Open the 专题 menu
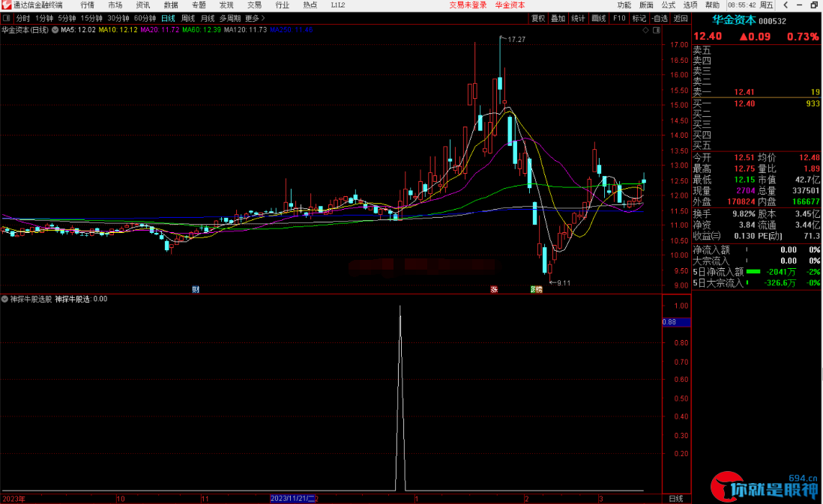 pos(199,4)
